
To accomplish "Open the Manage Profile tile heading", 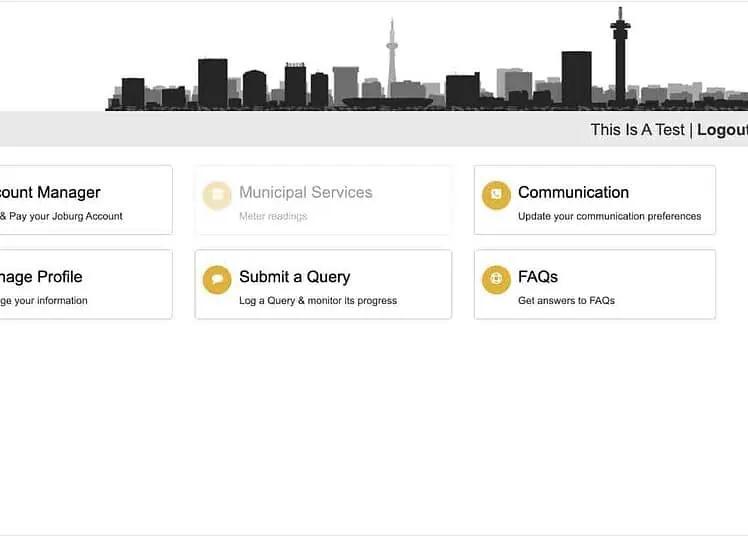I will 42,277.
